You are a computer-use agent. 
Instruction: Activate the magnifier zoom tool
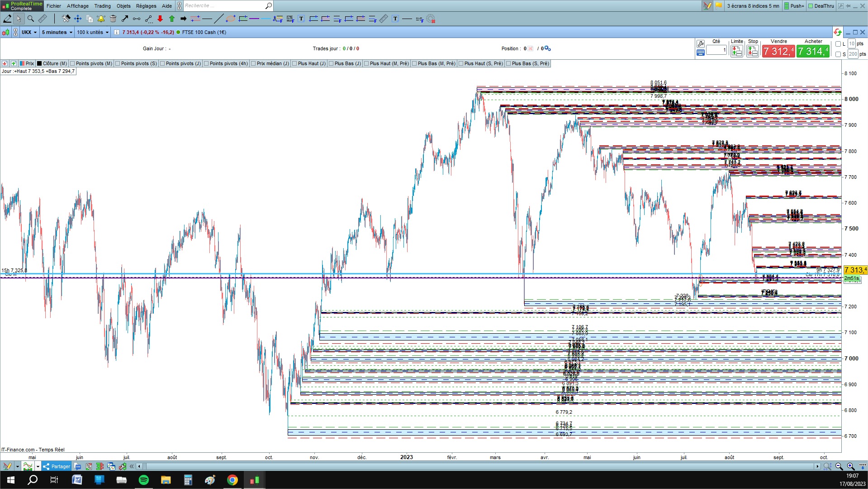tap(31, 19)
